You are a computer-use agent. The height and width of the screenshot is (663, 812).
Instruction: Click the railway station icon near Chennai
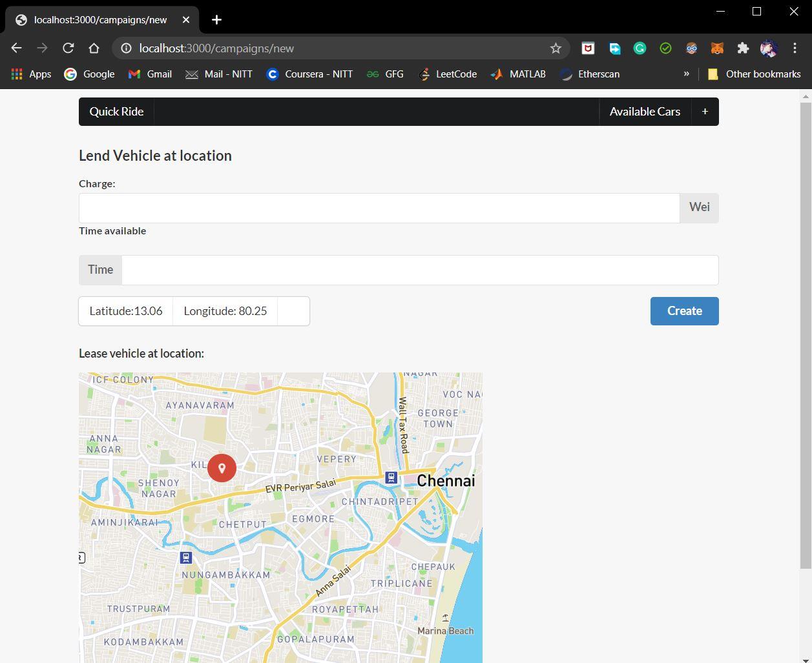[391, 478]
